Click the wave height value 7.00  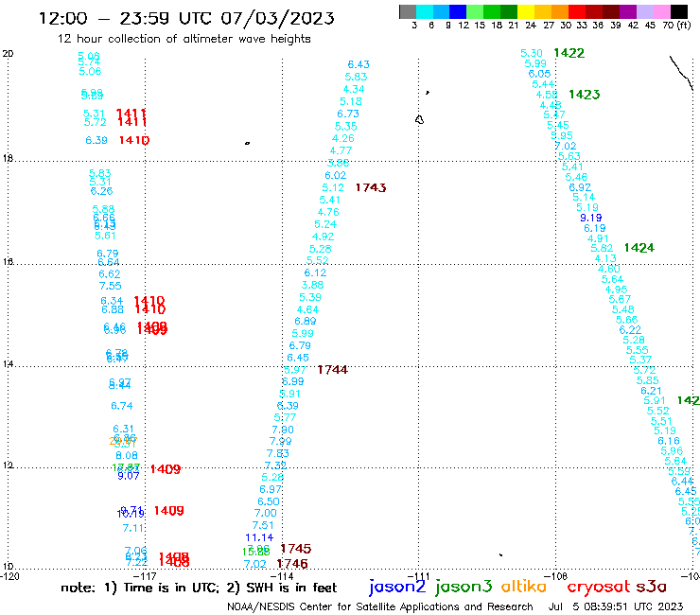point(265,513)
